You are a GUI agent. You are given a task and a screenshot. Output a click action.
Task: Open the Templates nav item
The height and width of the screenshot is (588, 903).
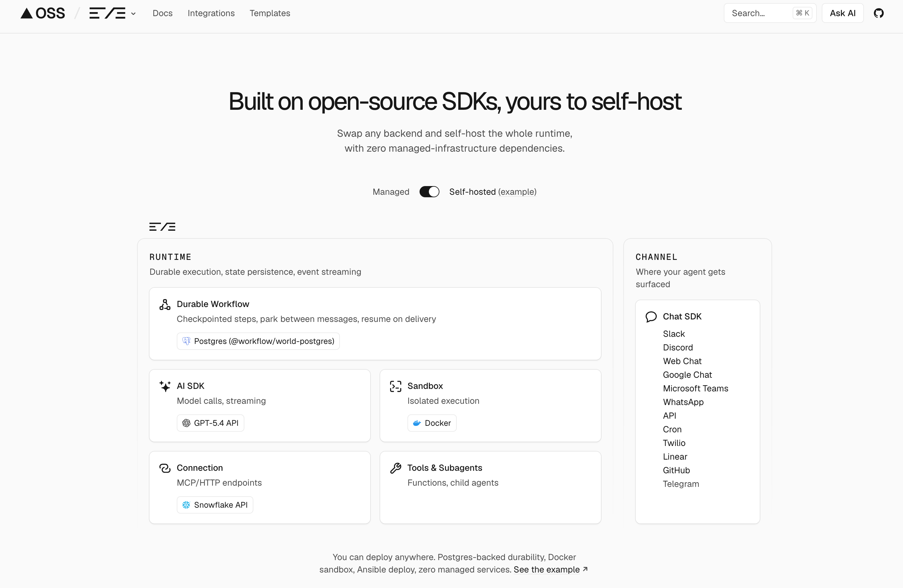[x=270, y=13]
